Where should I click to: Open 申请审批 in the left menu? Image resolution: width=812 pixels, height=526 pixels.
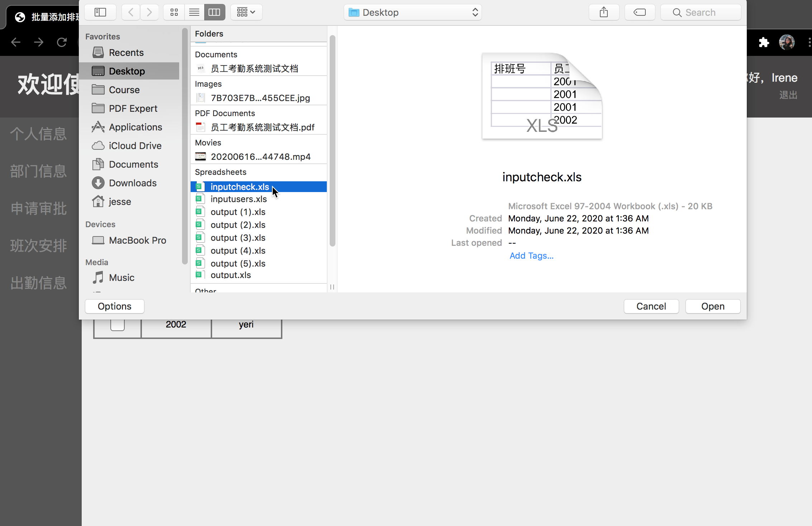point(39,209)
